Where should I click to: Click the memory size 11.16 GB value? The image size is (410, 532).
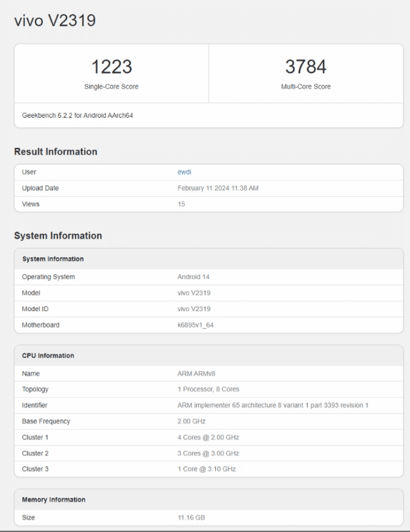(x=192, y=518)
